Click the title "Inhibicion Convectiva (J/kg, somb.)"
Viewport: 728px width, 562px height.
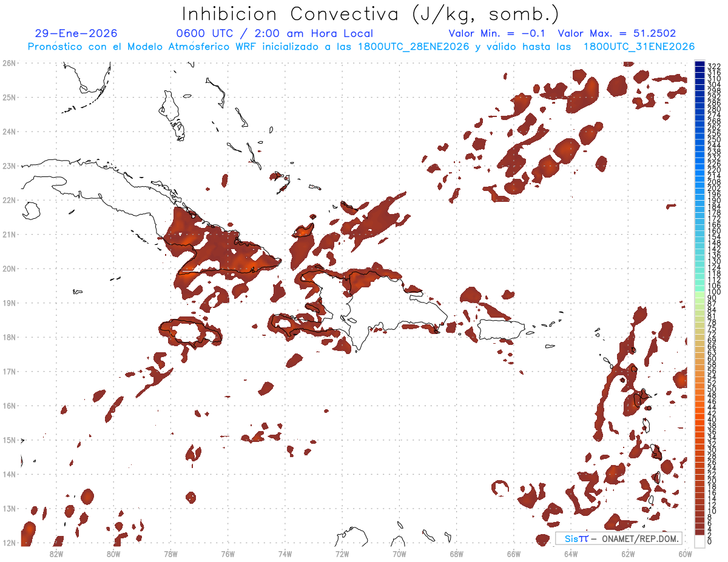click(x=371, y=14)
